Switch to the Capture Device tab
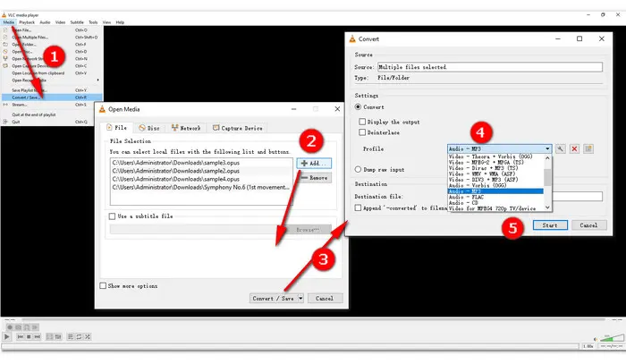 [x=238, y=128]
